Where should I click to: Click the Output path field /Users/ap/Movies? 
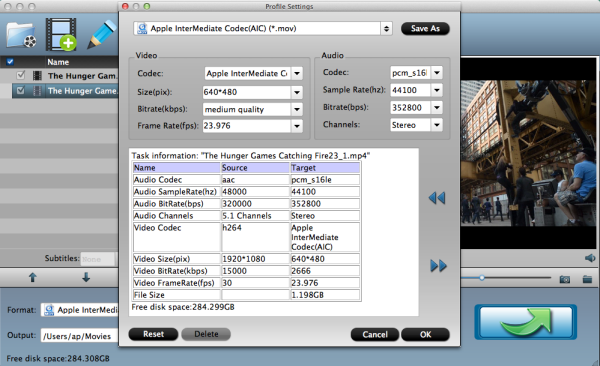(79, 336)
